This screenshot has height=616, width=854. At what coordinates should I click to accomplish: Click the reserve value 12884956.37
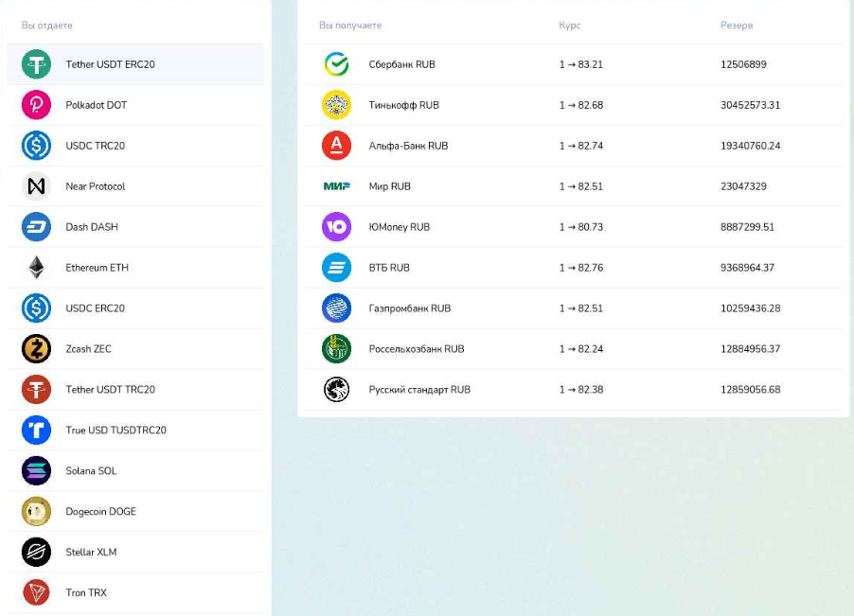click(x=751, y=349)
